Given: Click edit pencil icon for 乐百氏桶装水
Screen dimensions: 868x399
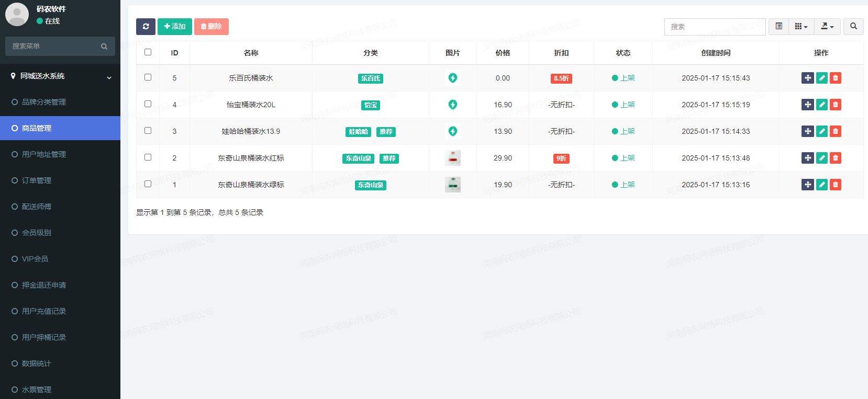Looking at the screenshot, I should (x=822, y=78).
